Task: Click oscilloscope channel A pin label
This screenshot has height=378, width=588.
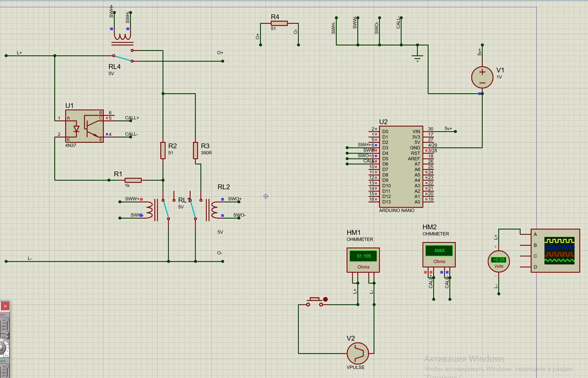Action: (x=535, y=234)
